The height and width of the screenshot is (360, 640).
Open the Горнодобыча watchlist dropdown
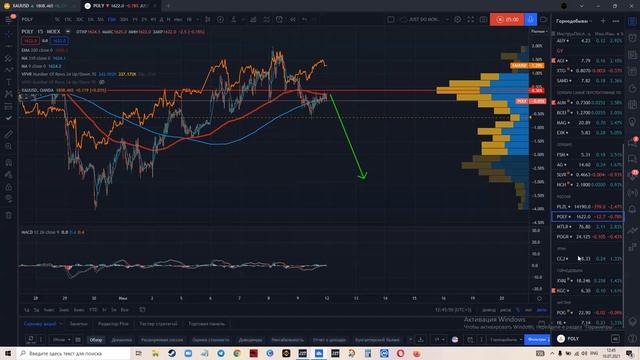click(573, 21)
